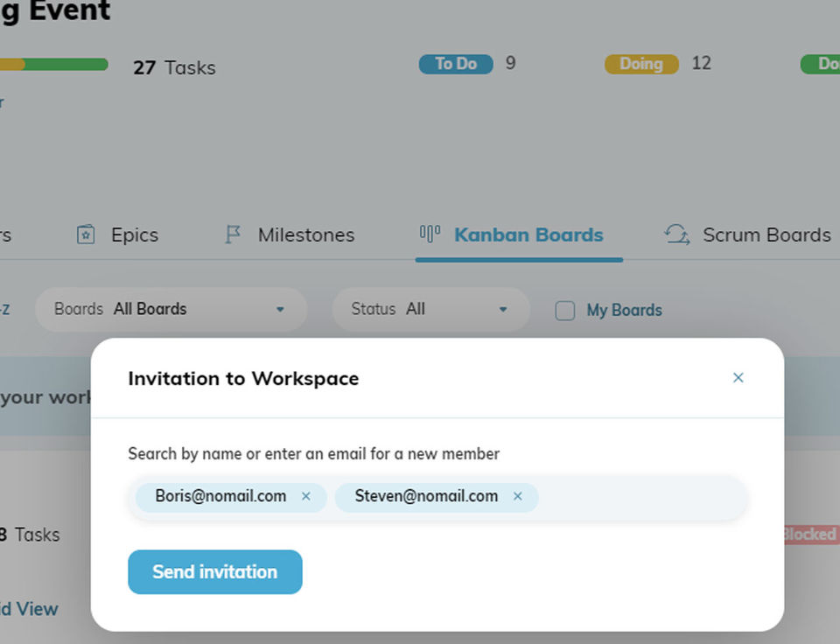This screenshot has height=644, width=840.
Task: Select the Epics tab
Action: (134, 234)
